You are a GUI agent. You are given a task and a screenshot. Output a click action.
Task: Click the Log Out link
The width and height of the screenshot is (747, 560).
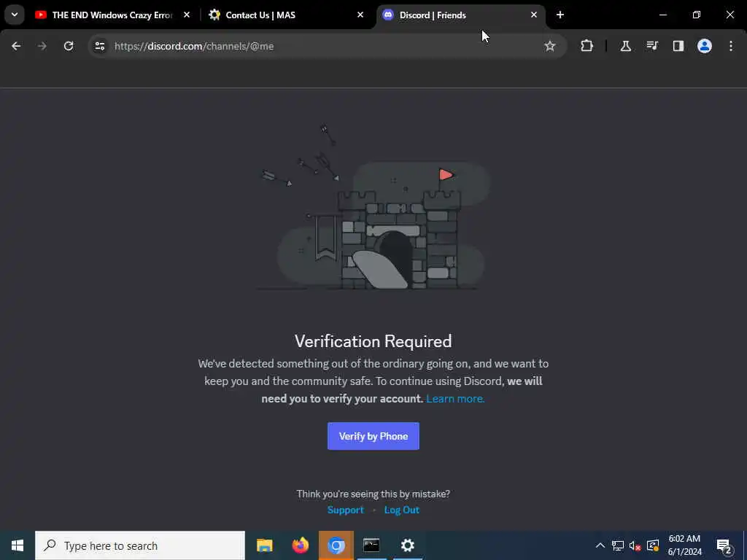pos(402,510)
